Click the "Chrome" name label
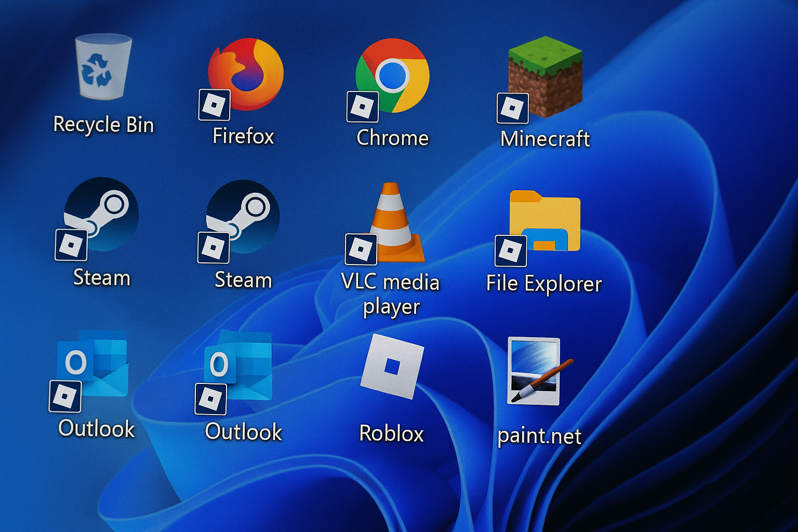Screen dimensions: 798x532 [392, 138]
